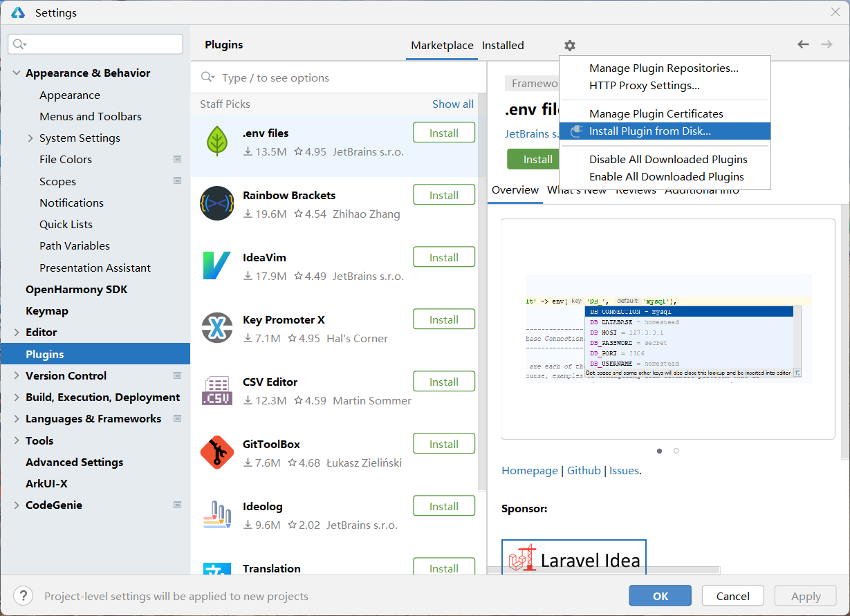Open the help question mark button
Screen dimensions: 850x616
[23, 596]
